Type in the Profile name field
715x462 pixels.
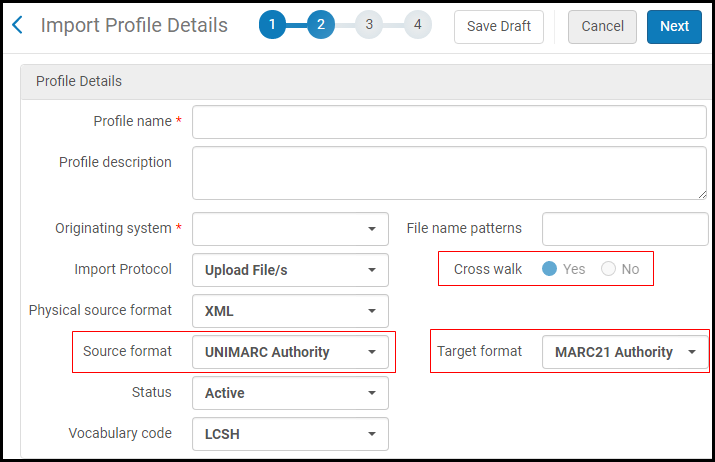(x=449, y=121)
